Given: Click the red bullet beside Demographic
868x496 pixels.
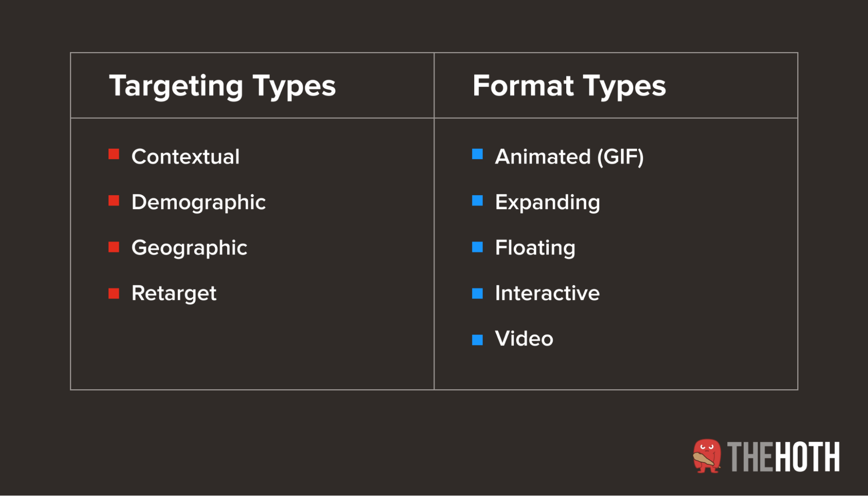Looking at the screenshot, I should point(114,200).
